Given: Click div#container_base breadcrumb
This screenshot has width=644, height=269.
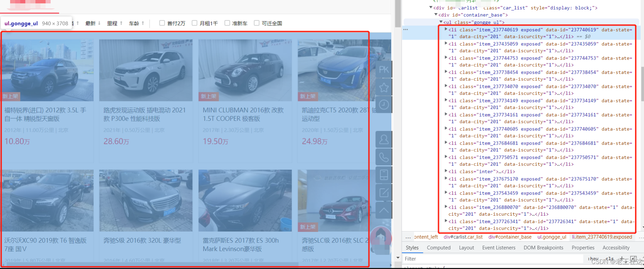Looking at the screenshot, I should coord(510,237).
